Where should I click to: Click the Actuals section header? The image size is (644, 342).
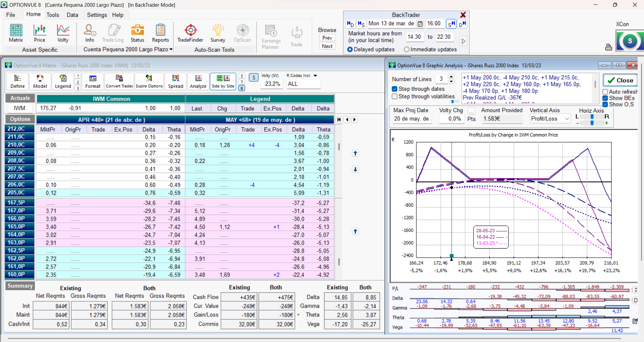coord(20,98)
